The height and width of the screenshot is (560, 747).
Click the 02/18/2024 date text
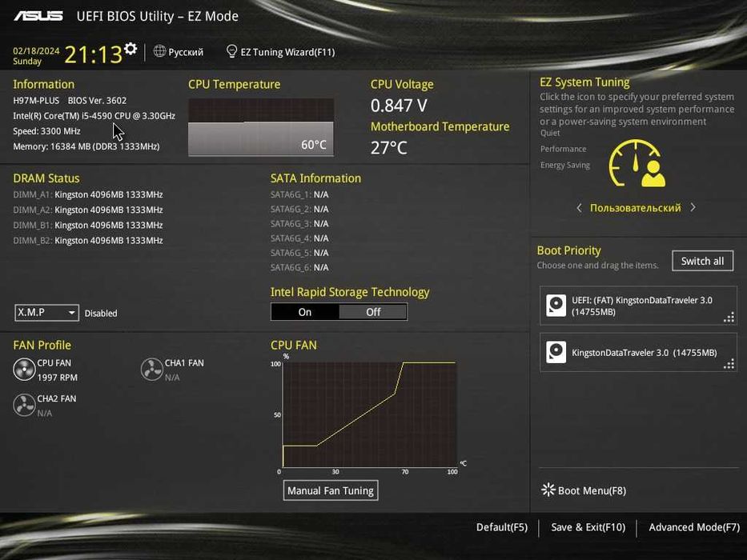pyautogui.click(x=36, y=51)
